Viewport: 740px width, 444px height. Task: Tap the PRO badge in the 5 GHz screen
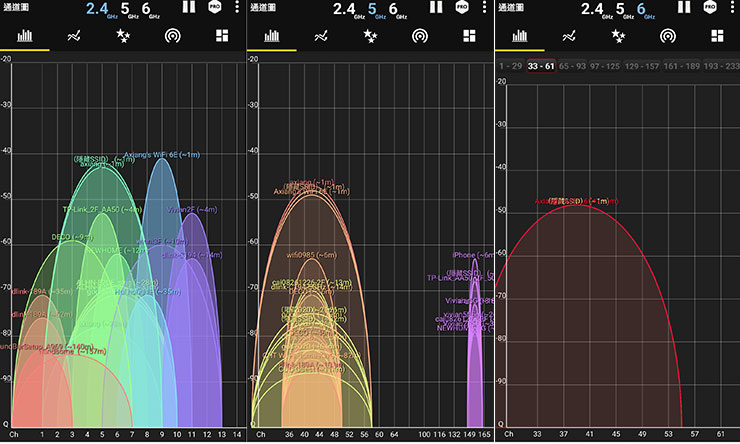tap(462, 7)
